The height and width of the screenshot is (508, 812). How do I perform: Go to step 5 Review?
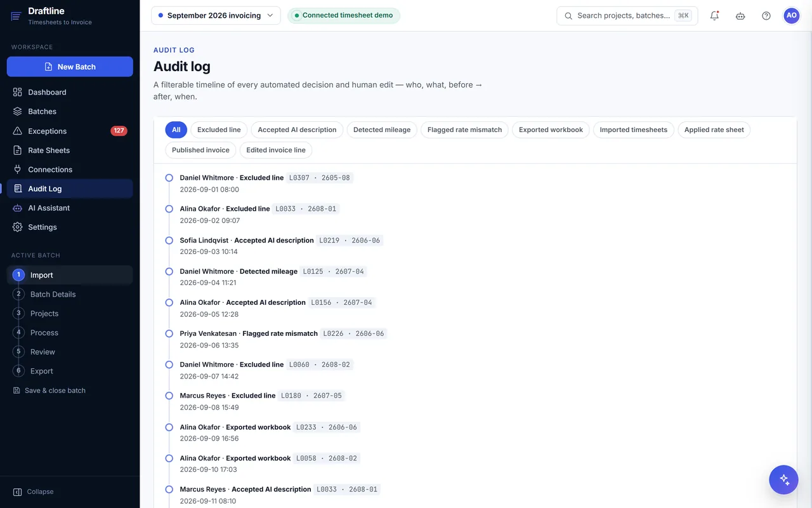[70, 352]
